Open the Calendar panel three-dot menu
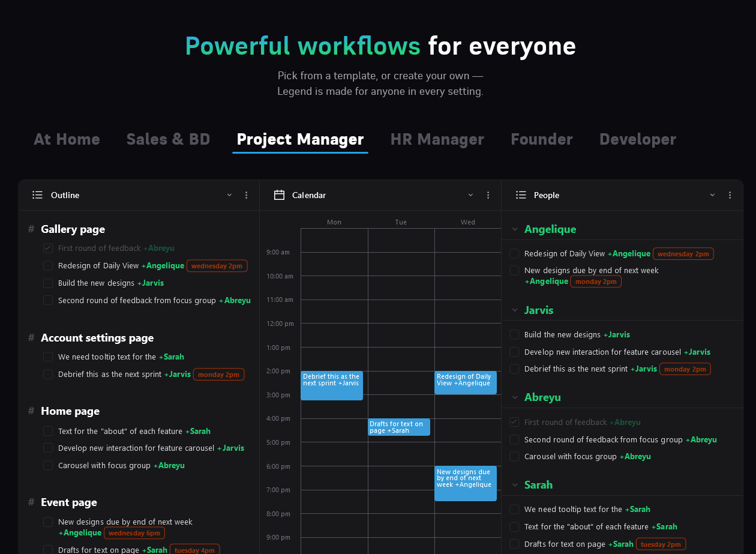 point(488,195)
